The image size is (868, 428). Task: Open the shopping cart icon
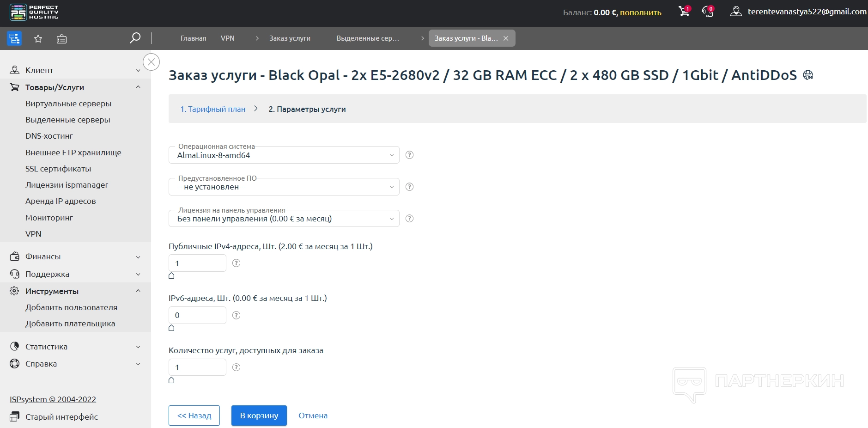[x=684, y=12]
